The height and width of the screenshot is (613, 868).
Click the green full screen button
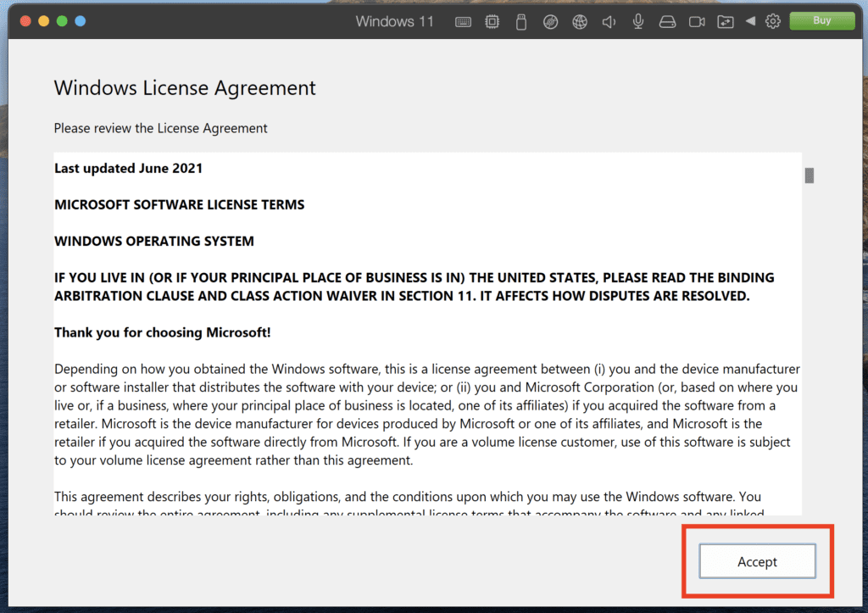tap(62, 21)
